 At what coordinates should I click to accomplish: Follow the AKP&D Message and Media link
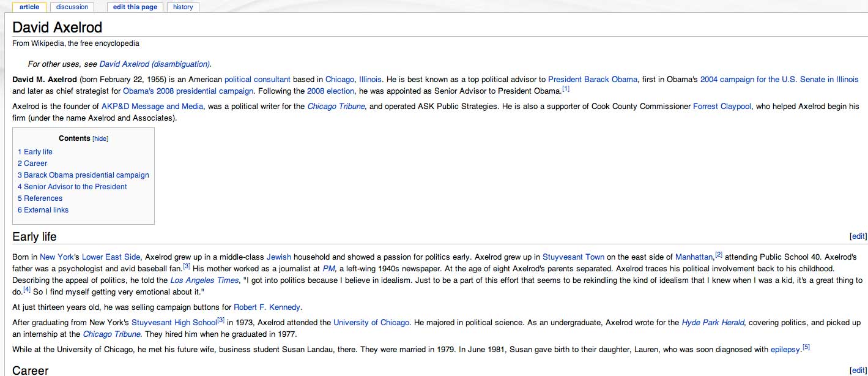(153, 107)
